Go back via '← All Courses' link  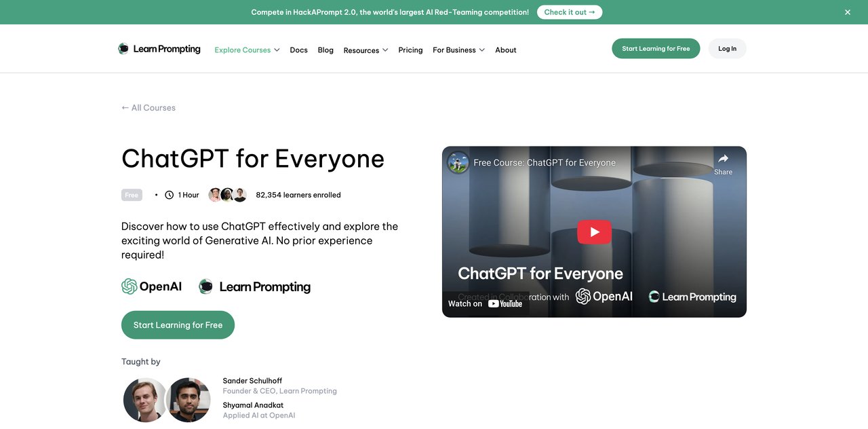pos(149,108)
